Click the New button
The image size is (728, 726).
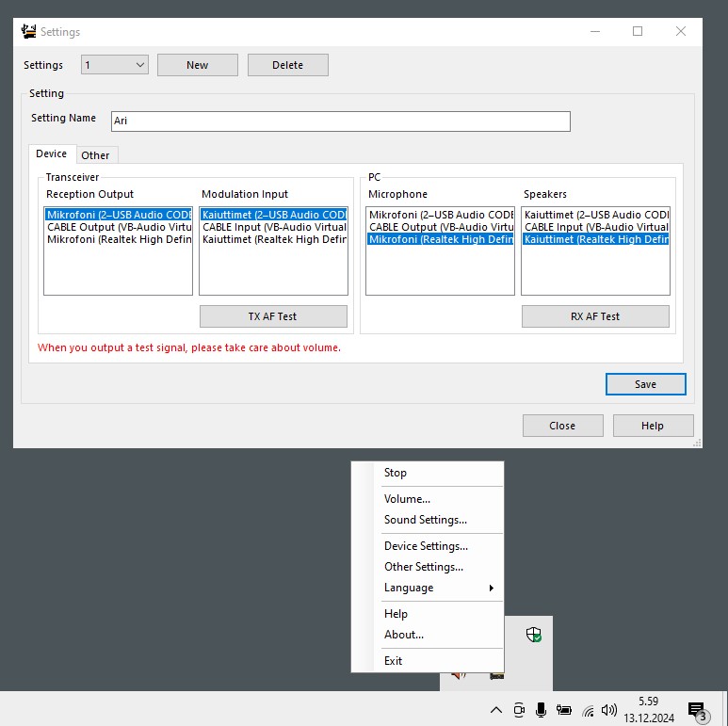click(198, 65)
